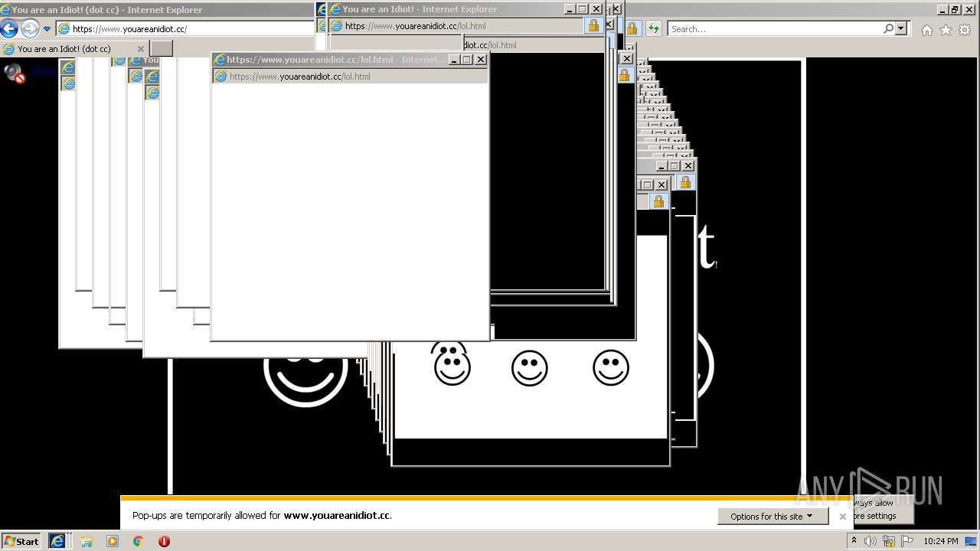The width and height of the screenshot is (980, 551).
Task: Click the address bar of 'You are an Idiot!' popup
Action: 457,26
